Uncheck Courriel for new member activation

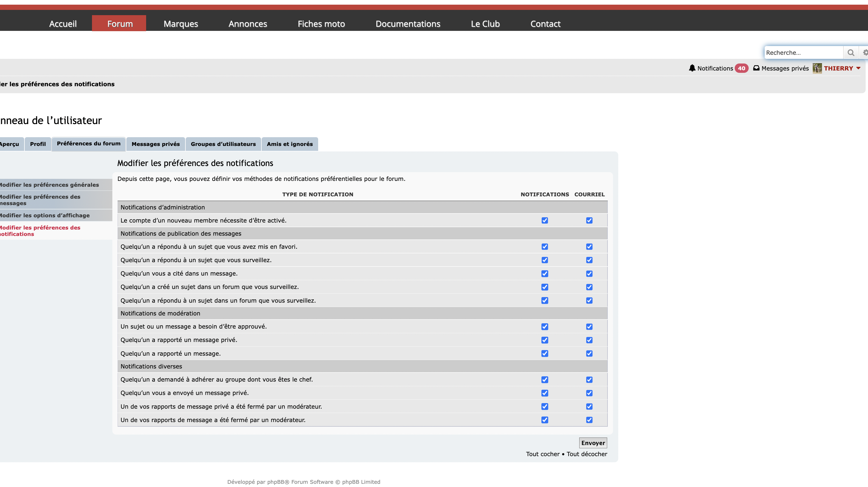589,220
